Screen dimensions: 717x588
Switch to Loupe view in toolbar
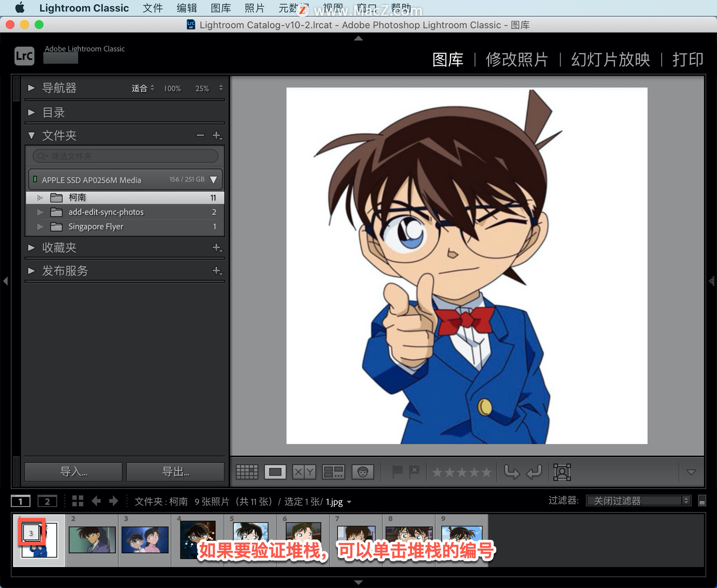click(275, 472)
